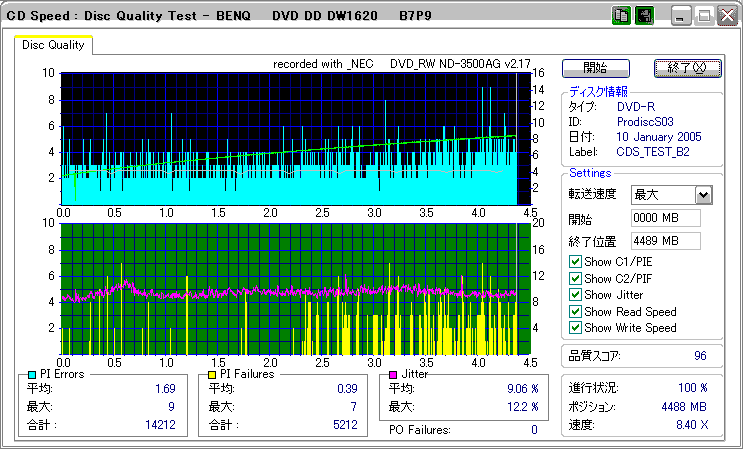Click the 終了位置 end position field
This screenshot has height=449, width=743.
[665, 240]
